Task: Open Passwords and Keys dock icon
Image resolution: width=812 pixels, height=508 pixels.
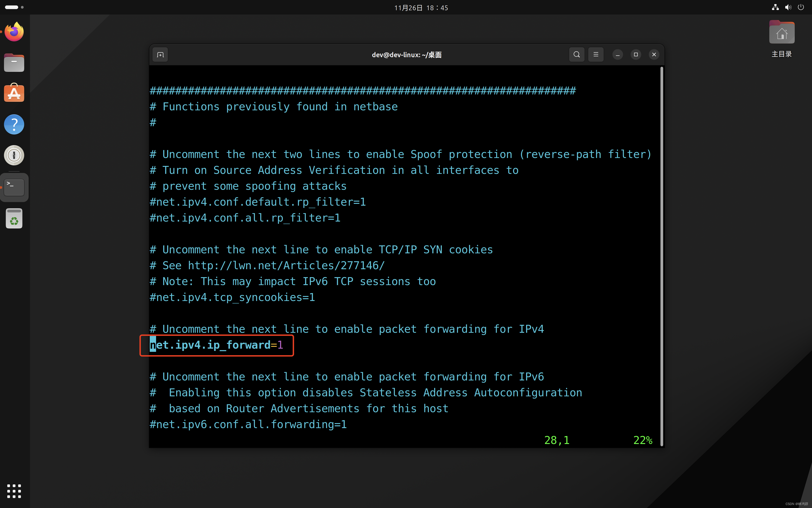Action: (x=14, y=155)
